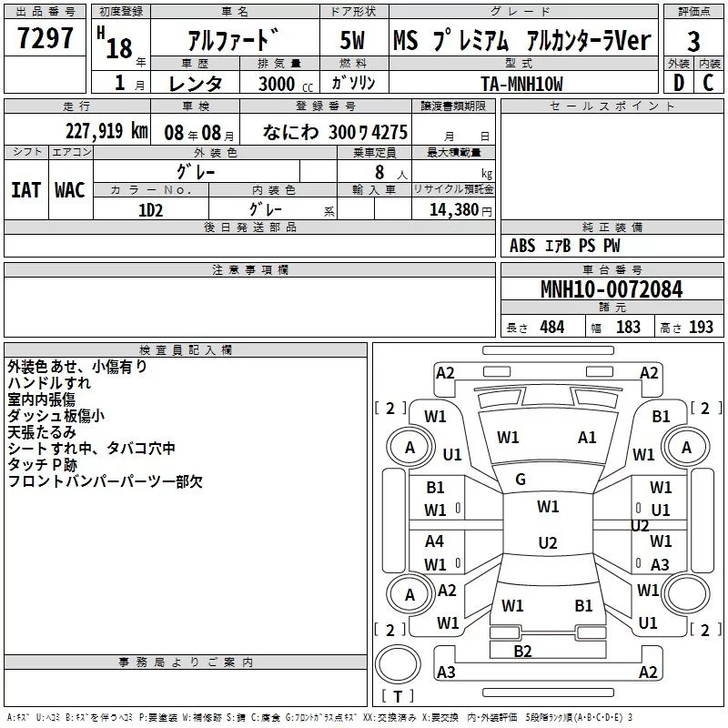The image size is (728, 728).
Task: Select rear bumper mark B2 on diagram
Action: coord(522,651)
